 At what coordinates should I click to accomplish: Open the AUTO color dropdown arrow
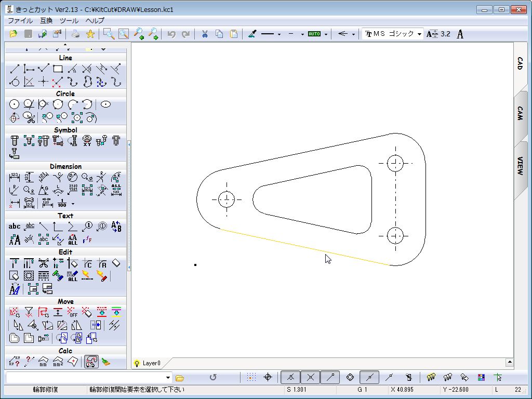click(x=326, y=34)
